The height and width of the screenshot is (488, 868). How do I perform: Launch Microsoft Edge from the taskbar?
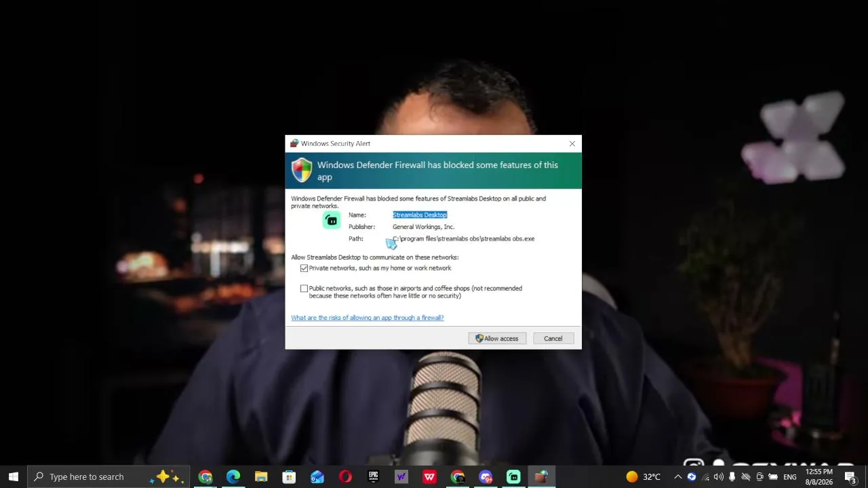233,476
